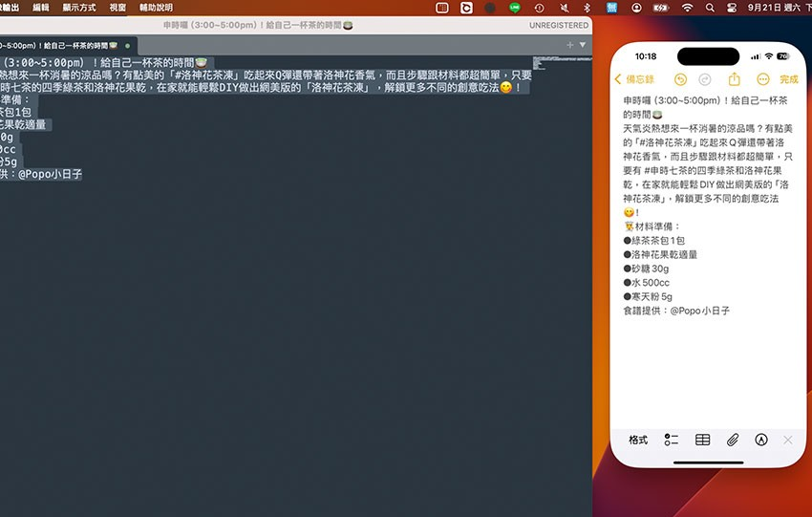This screenshot has height=517, width=812.
Task: Open the more options ellipsis in Notes
Action: [763, 79]
